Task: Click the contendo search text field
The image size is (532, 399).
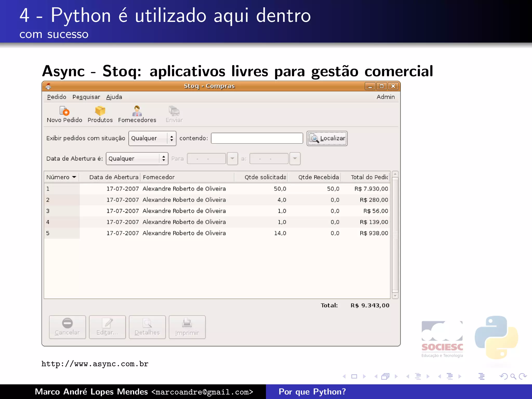Action: coord(257,138)
